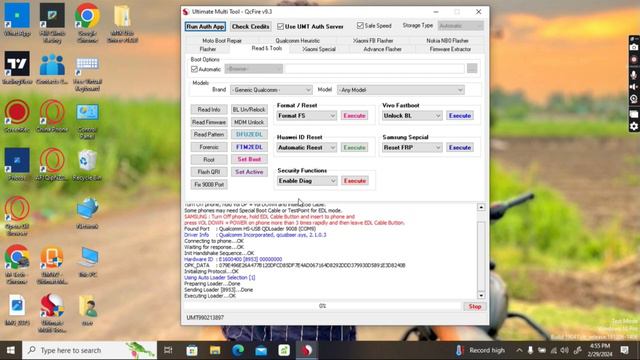Click the Type here to search box

pos(89,350)
